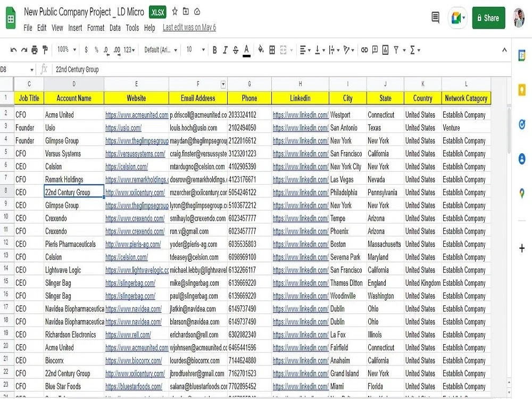Decrease decimal places

pyautogui.click(x=106, y=50)
